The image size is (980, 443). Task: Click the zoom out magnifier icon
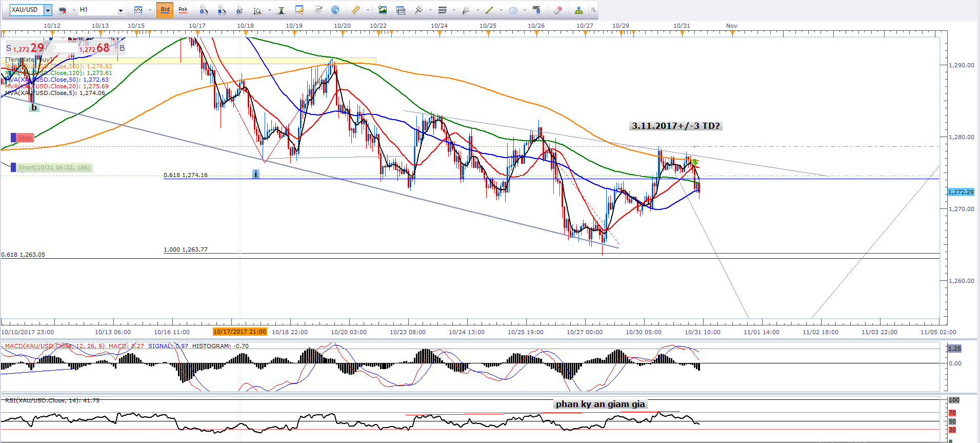coord(222,10)
